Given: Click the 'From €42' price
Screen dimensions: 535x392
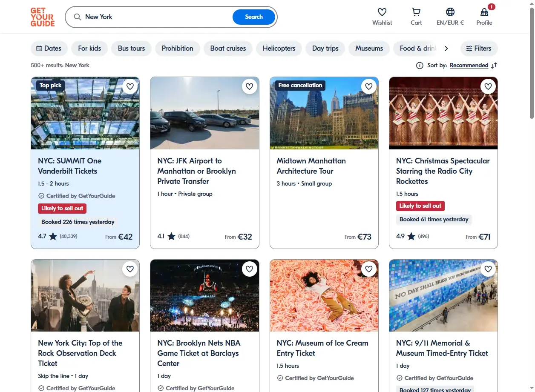Looking at the screenshot, I should click(x=119, y=237).
